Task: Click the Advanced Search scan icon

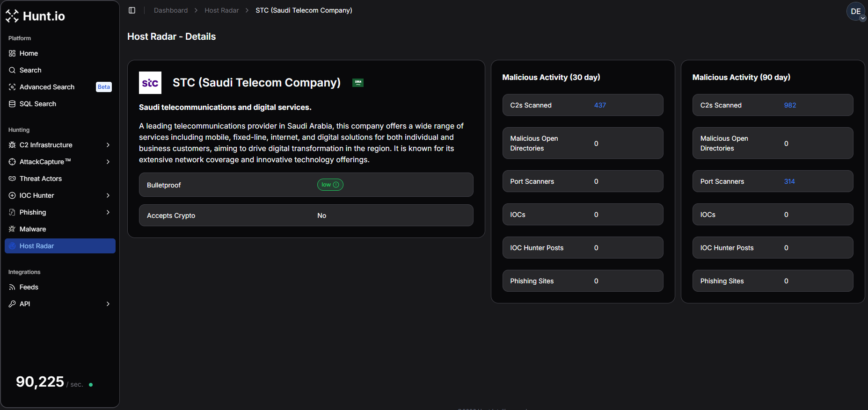Action: coord(12,87)
